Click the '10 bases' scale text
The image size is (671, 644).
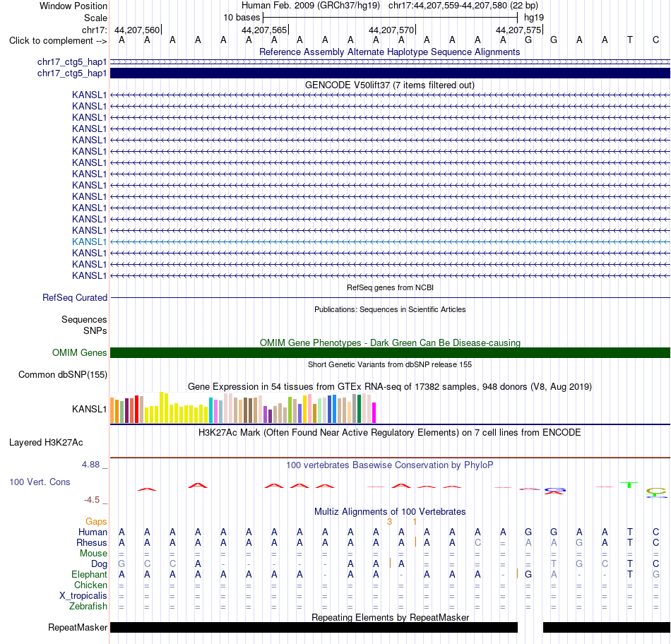242,18
